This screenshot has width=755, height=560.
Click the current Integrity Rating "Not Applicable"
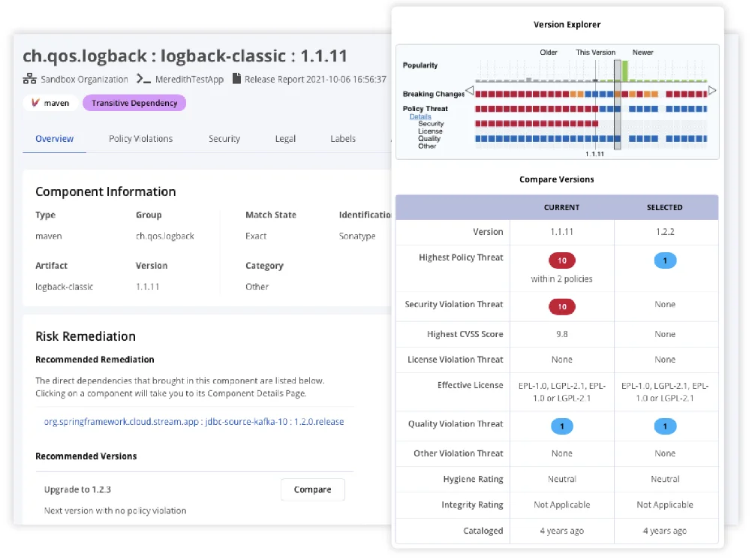[x=562, y=504]
